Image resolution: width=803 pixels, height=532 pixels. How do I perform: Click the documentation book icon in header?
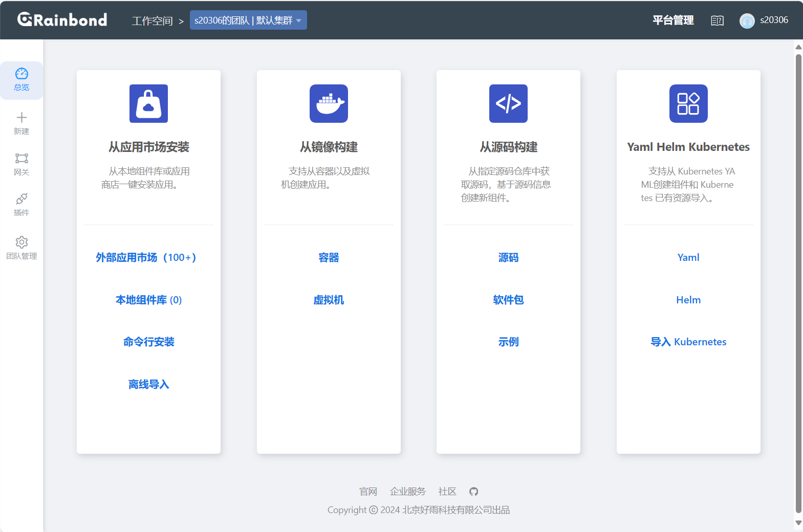click(717, 20)
